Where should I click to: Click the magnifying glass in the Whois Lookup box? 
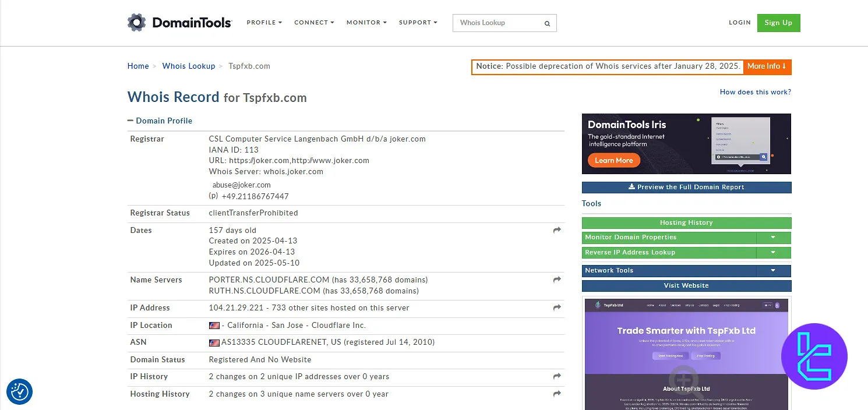546,23
